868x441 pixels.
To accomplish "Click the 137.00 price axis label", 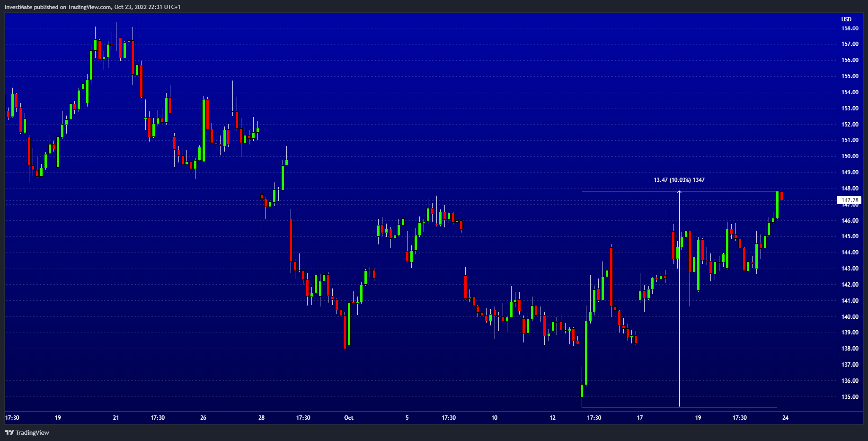I will tap(850, 365).
